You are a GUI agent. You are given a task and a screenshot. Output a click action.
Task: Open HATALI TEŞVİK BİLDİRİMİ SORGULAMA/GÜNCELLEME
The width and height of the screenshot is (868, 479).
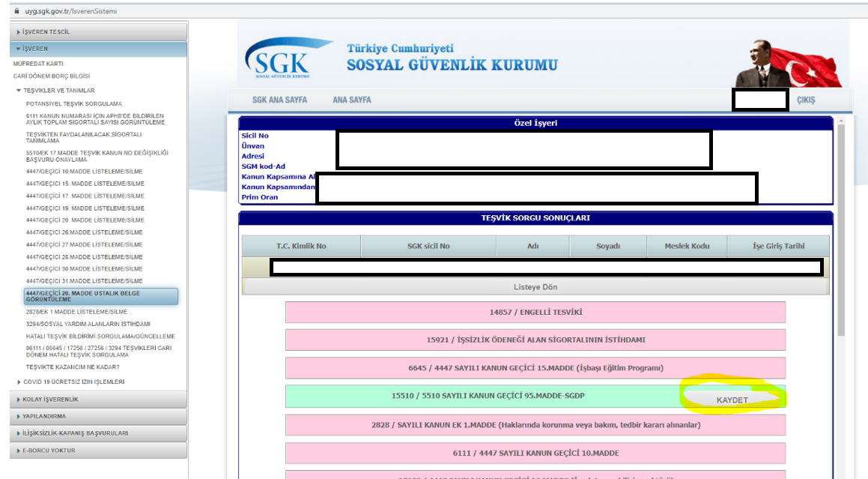(100, 336)
